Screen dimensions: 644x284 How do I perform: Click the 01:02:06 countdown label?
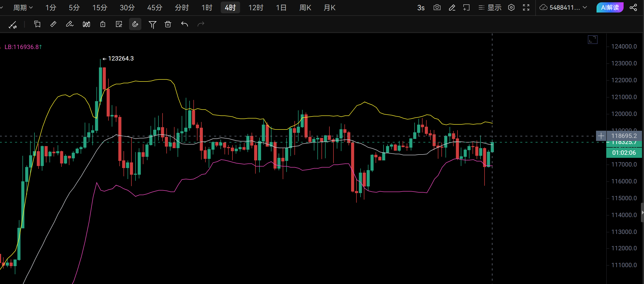[x=624, y=153]
